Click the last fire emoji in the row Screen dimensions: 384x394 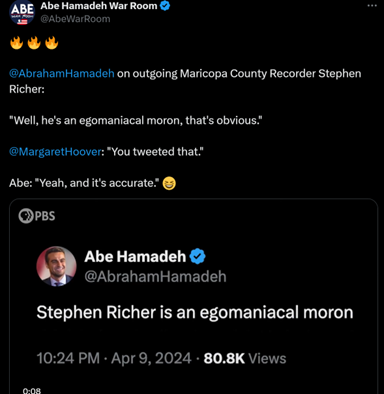coord(51,43)
